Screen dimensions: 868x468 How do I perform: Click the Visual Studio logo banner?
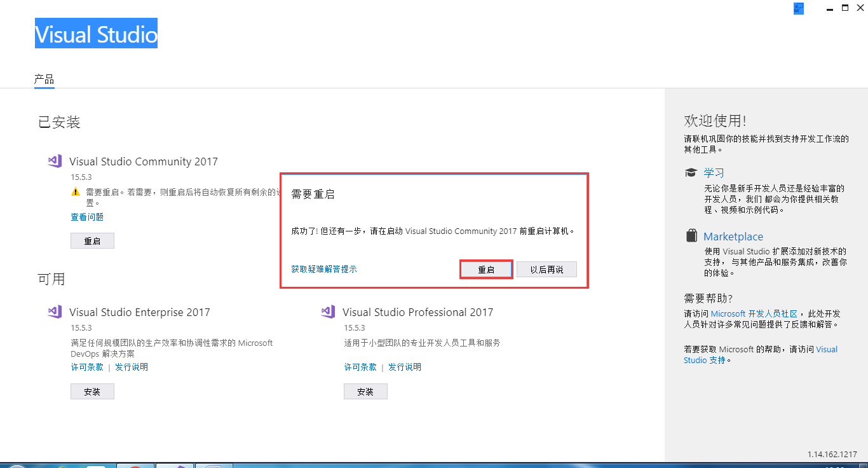pyautogui.click(x=96, y=34)
